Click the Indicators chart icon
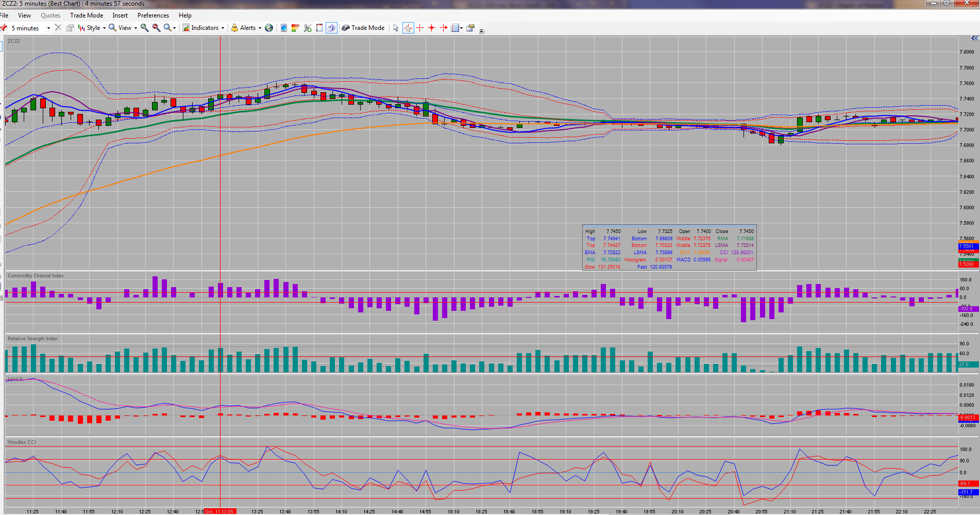 [x=186, y=28]
